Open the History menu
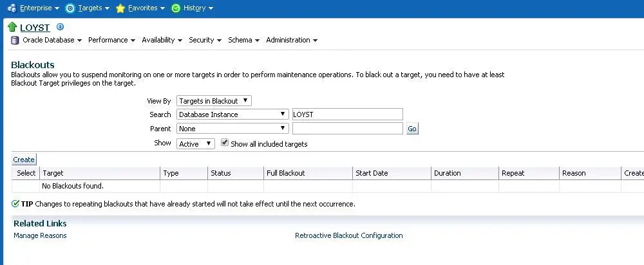The image size is (644, 265). tap(198, 8)
